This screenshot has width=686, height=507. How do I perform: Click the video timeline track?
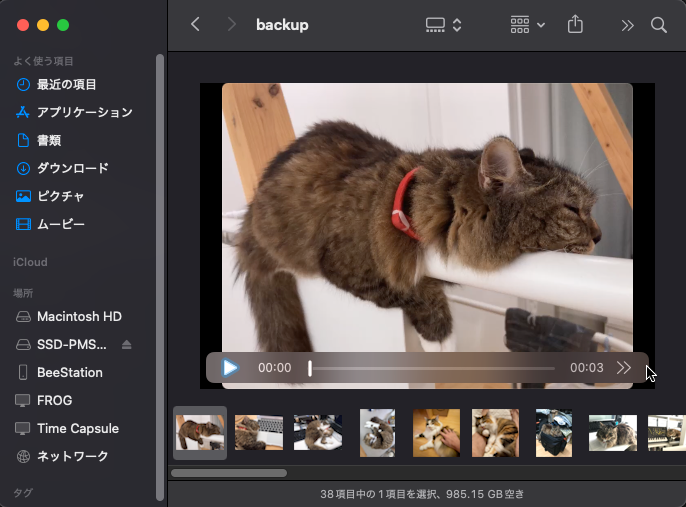click(x=433, y=368)
